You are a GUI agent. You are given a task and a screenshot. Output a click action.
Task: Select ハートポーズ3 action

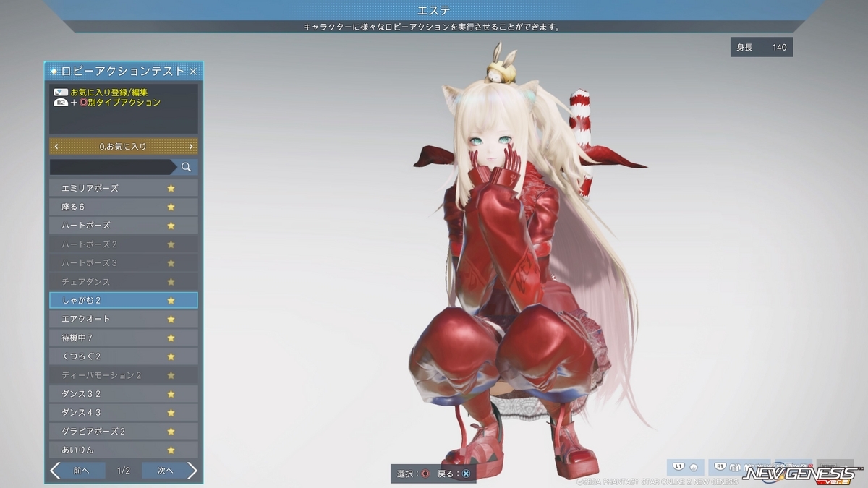[124, 263]
